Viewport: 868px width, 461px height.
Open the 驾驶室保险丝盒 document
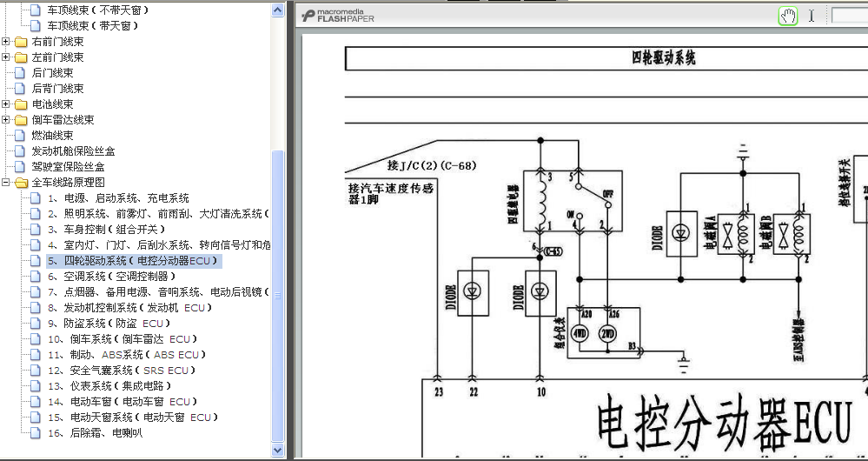[x=68, y=166]
